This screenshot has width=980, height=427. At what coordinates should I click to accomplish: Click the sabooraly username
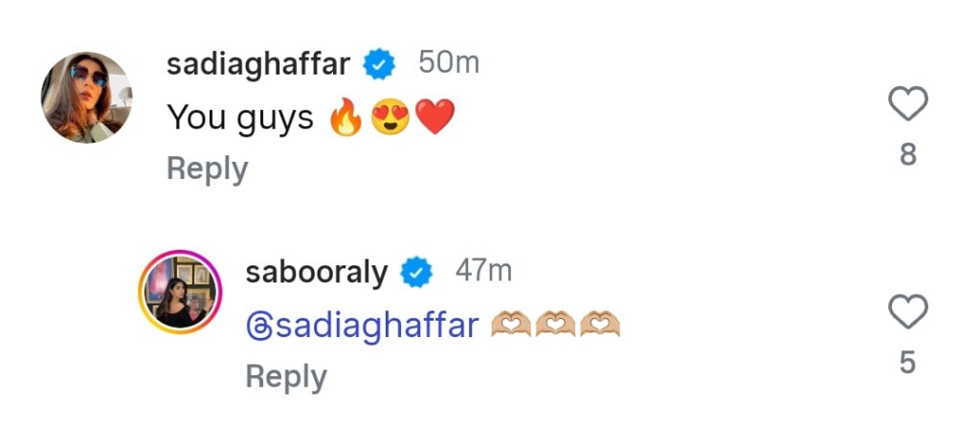click(x=316, y=273)
